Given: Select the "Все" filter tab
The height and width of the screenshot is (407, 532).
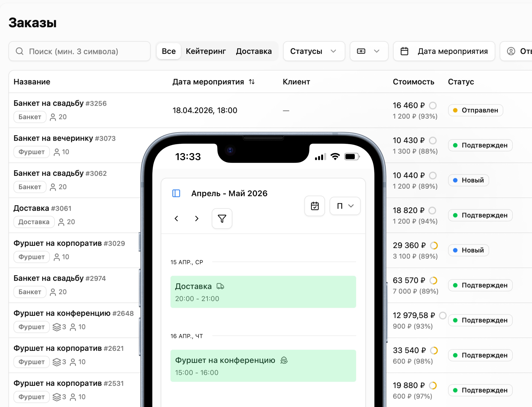Looking at the screenshot, I should [169, 51].
